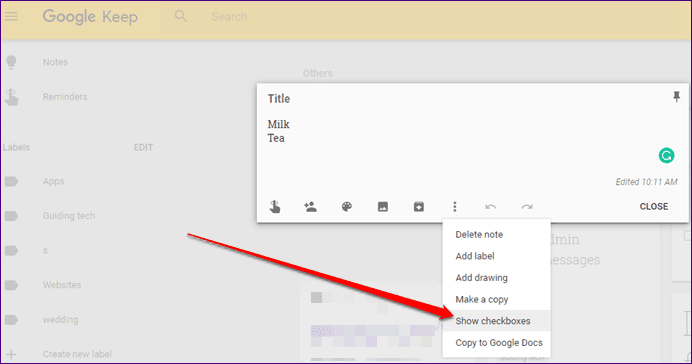
Task: Choose Make a copy from menu
Action: tap(496, 300)
